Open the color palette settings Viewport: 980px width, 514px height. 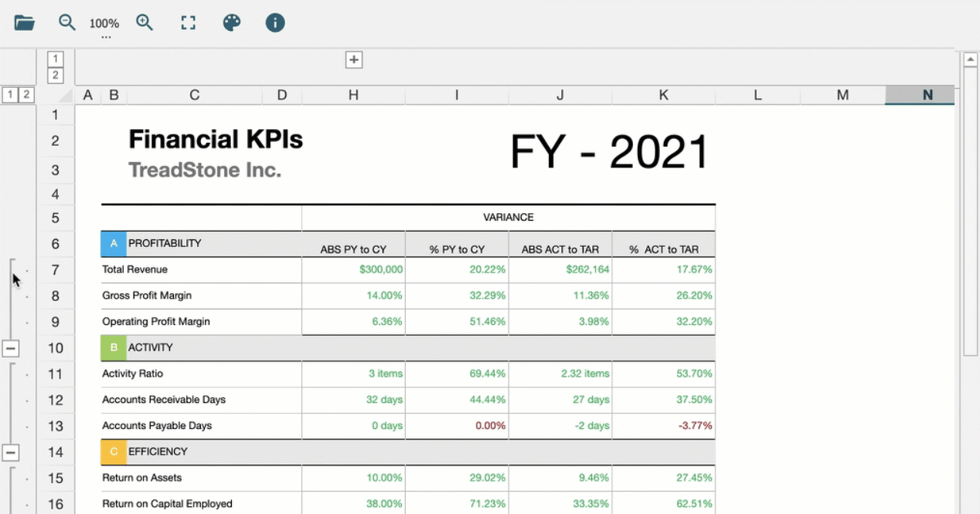(x=231, y=23)
